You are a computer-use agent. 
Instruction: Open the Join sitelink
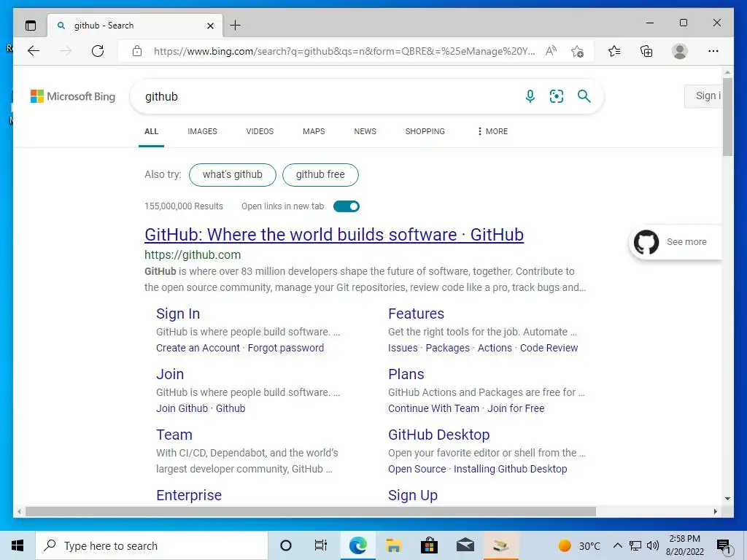[x=169, y=374]
